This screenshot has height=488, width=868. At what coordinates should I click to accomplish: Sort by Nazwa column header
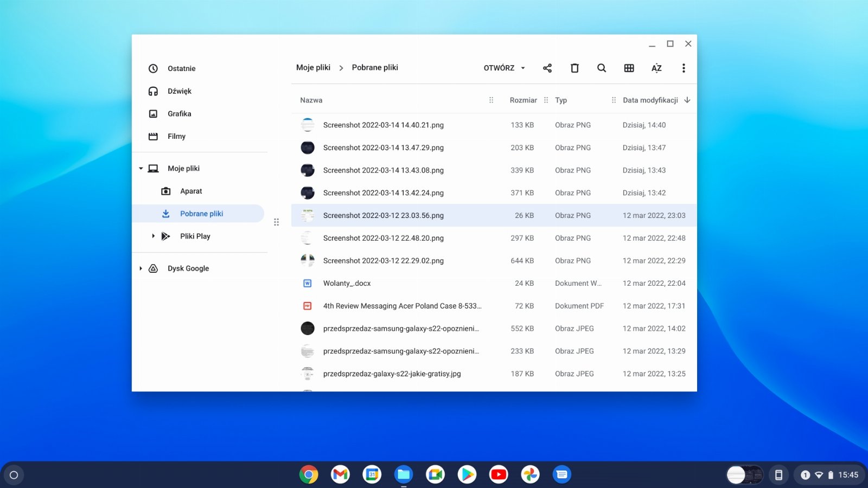[311, 100]
